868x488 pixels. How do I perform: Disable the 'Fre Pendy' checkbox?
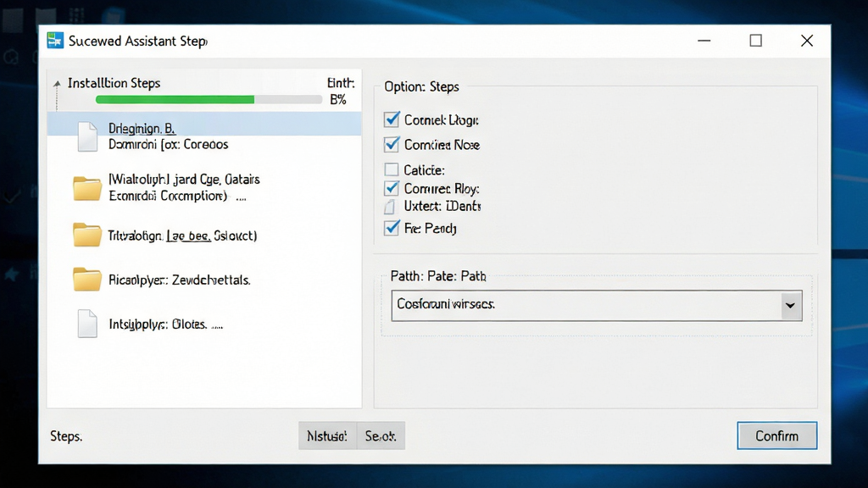pyautogui.click(x=392, y=227)
